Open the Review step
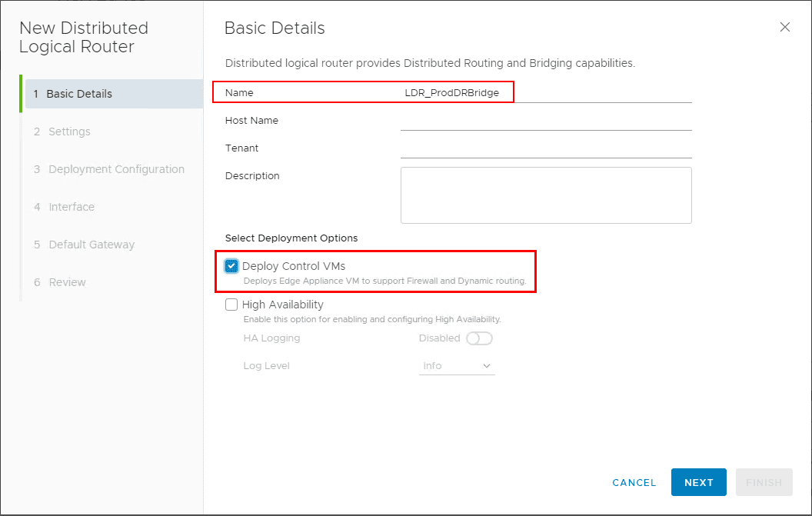The width and height of the screenshot is (812, 516). coord(68,282)
